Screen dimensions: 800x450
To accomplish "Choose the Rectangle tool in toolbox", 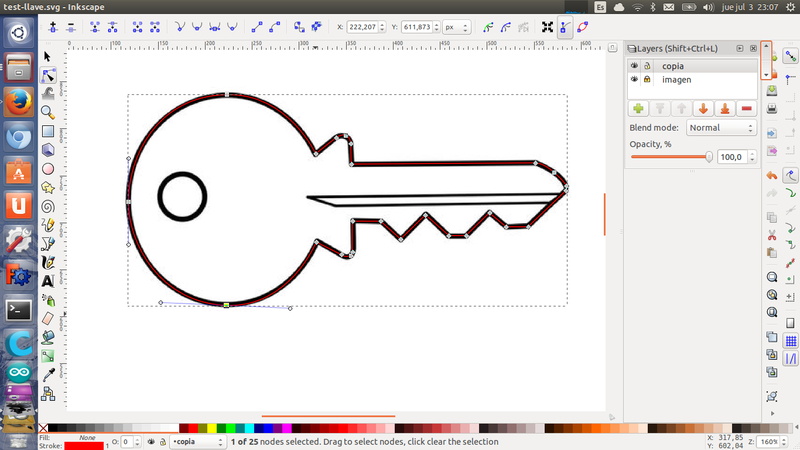I will [47, 132].
